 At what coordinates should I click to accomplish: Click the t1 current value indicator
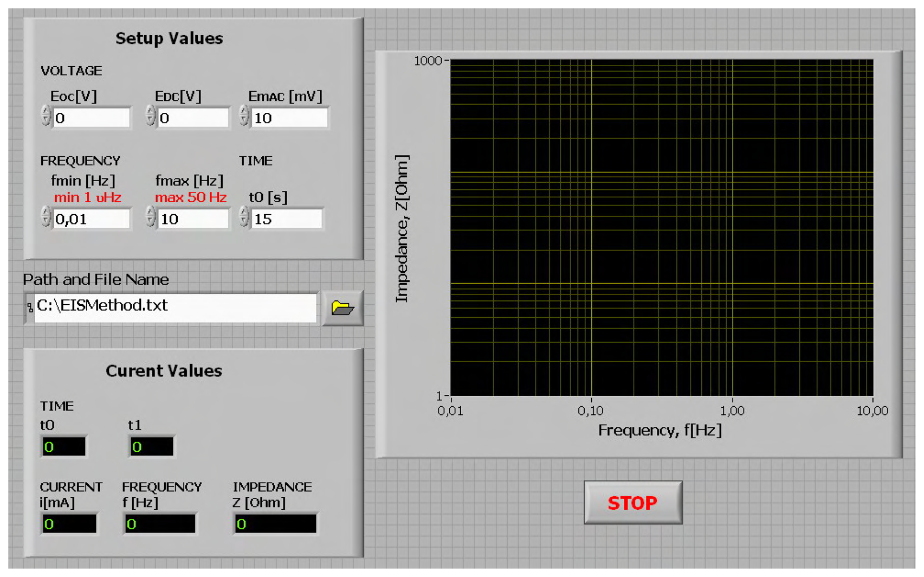[x=152, y=447]
